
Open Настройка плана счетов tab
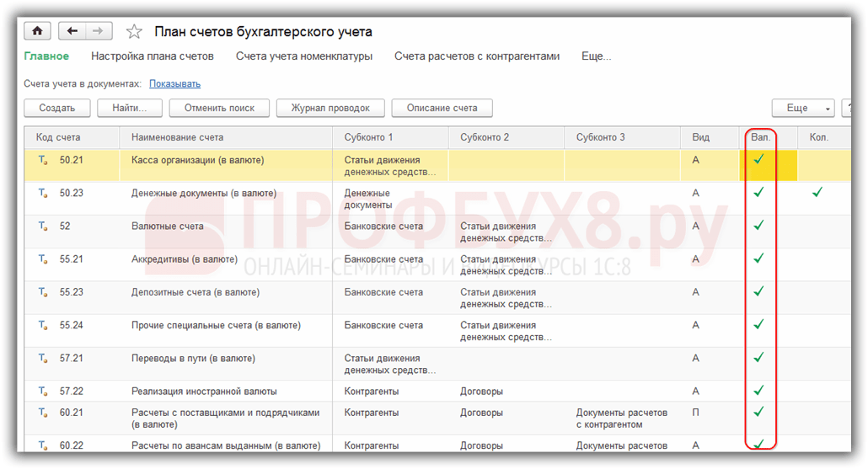tap(153, 56)
